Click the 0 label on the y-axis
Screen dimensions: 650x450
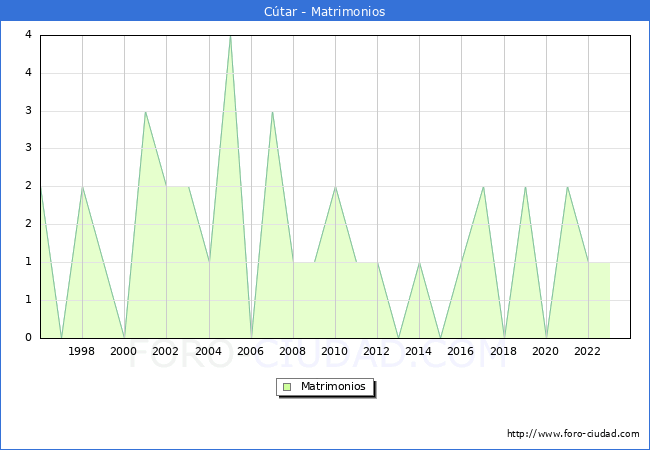29,338
